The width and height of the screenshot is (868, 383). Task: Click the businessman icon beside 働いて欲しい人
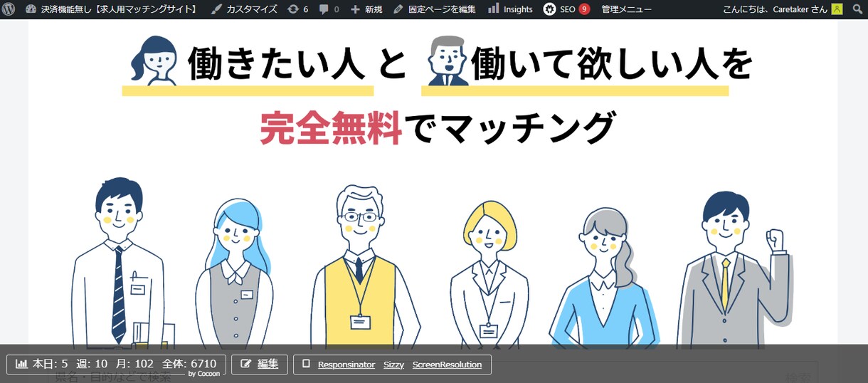tap(448, 61)
